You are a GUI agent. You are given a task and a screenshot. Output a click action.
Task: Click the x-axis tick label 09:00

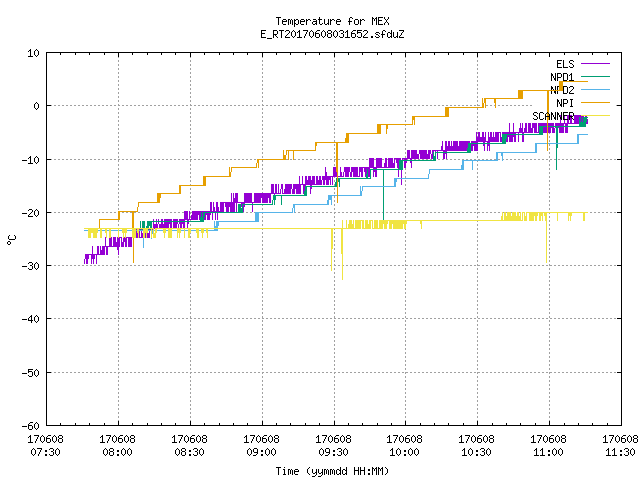point(261,452)
